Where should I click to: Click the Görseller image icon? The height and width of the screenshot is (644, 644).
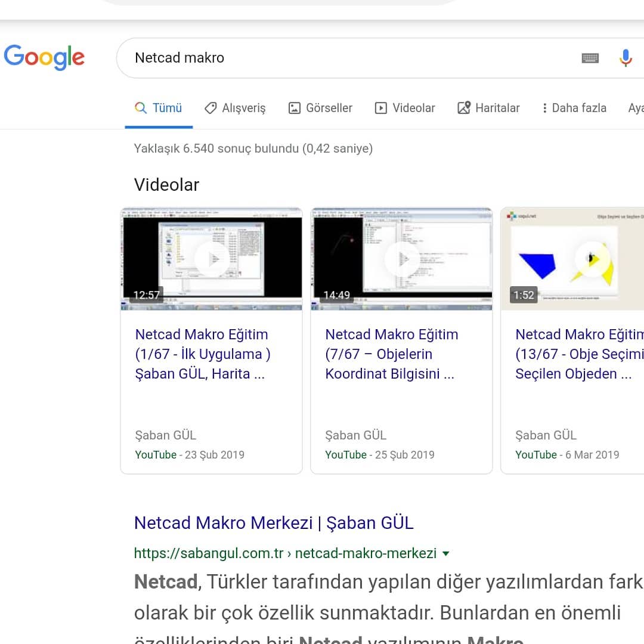tap(294, 108)
